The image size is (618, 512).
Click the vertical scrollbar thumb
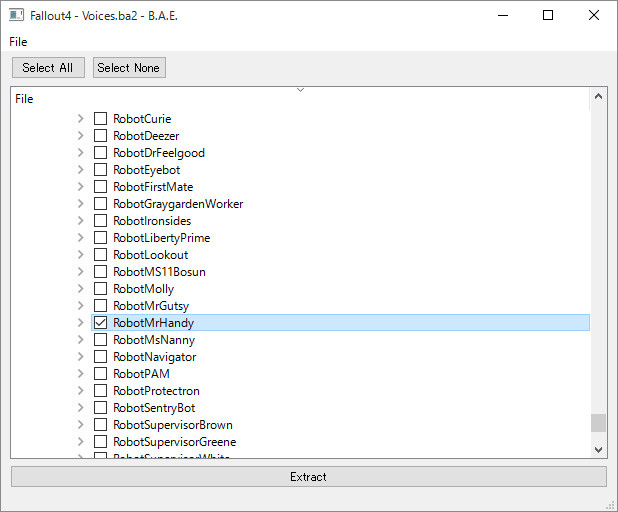pyautogui.click(x=598, y=423)
